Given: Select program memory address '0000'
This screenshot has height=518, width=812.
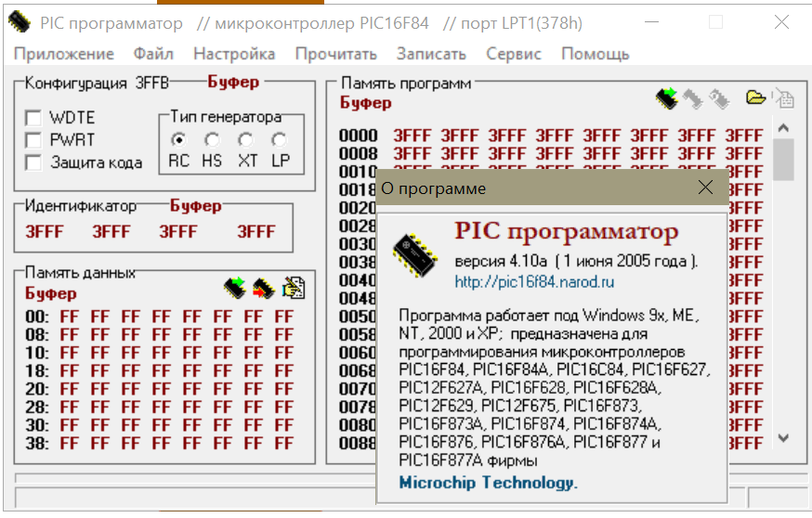Looking at the screenshot, I should point(359,136).
